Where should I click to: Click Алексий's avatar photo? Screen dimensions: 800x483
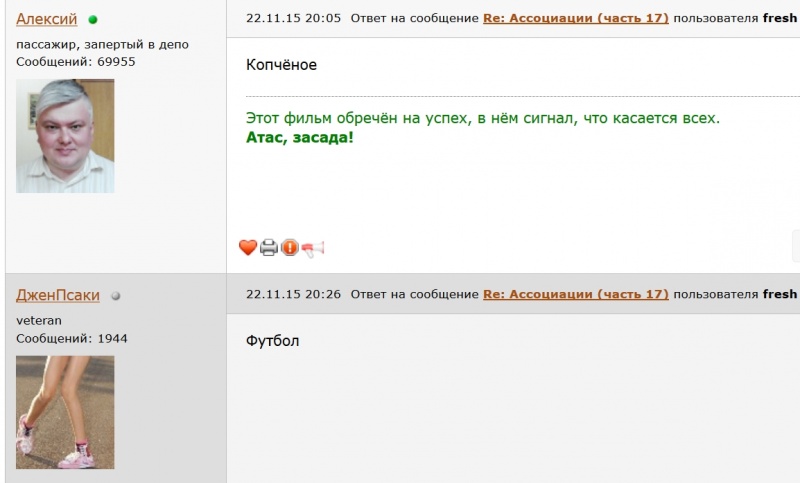[65, 136]
